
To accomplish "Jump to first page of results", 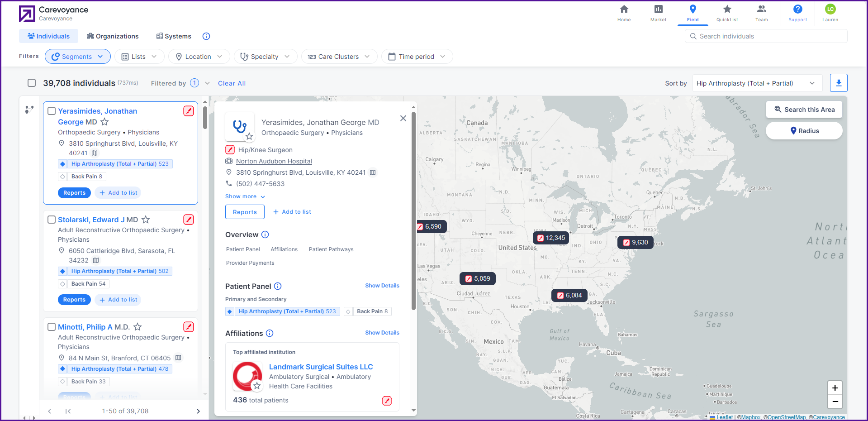I will tap(68, 411).
